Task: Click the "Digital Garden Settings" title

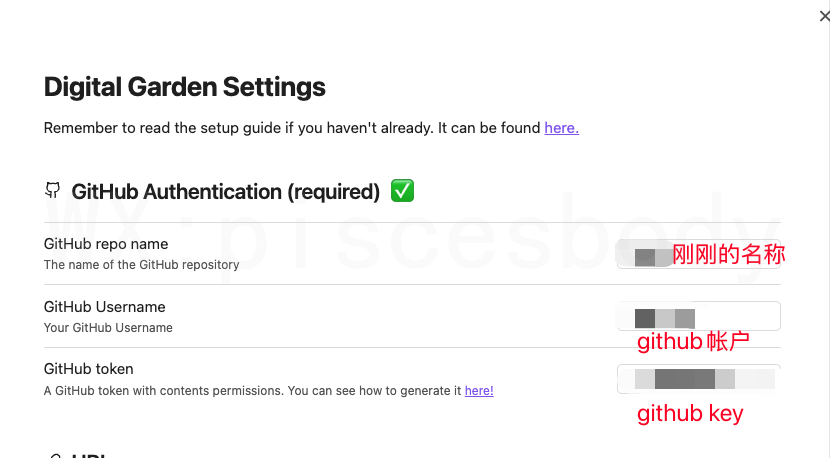Action: pos(185,87)
